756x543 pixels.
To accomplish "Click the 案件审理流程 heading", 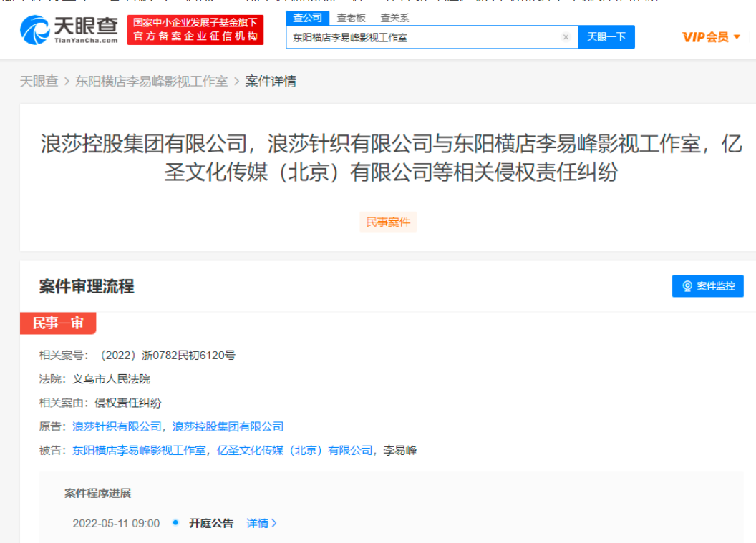I will click(87, 286).
